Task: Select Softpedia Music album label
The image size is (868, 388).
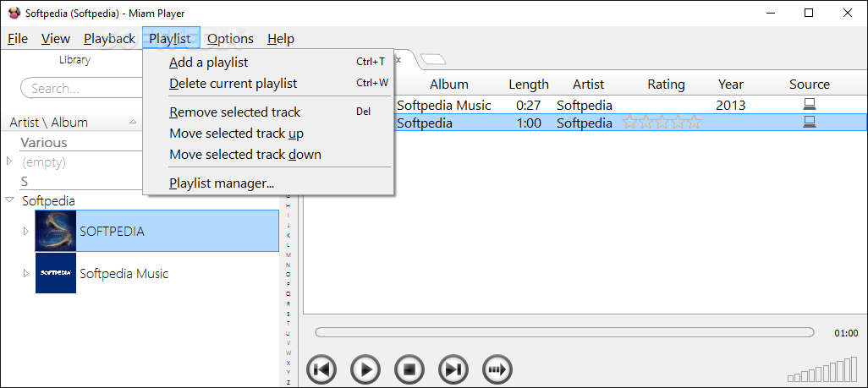Action: [x=124, y=273]
